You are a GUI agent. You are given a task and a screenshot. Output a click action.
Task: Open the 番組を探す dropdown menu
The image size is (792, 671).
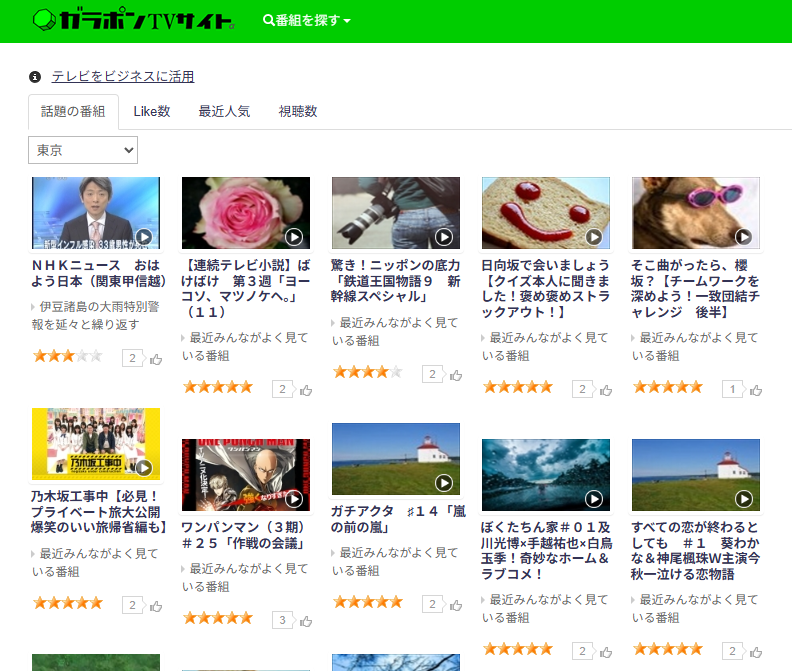pos(307,20)
